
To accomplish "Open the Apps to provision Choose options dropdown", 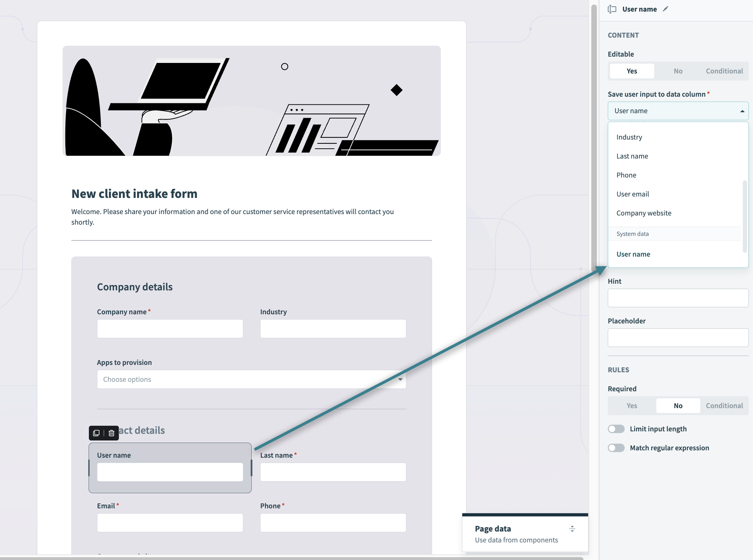I will tap(252, 379).
